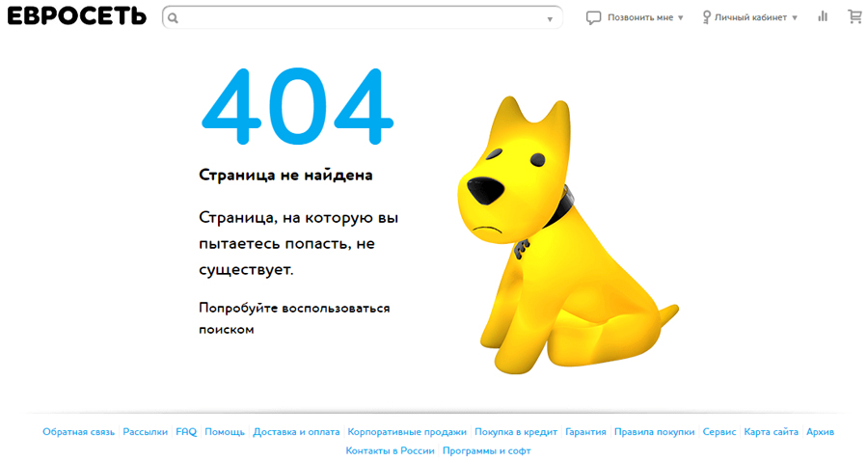Open the shopping cart icon
868x461 pixels.
click(854, 16)
